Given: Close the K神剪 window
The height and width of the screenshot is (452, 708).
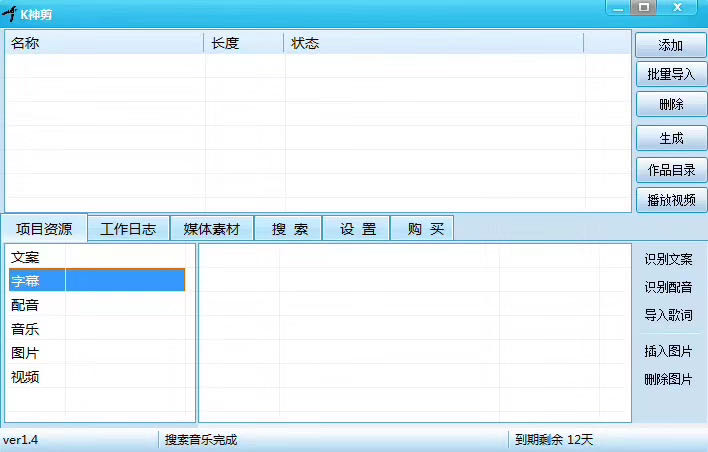Looking at the screenshot, I should 677,8.
